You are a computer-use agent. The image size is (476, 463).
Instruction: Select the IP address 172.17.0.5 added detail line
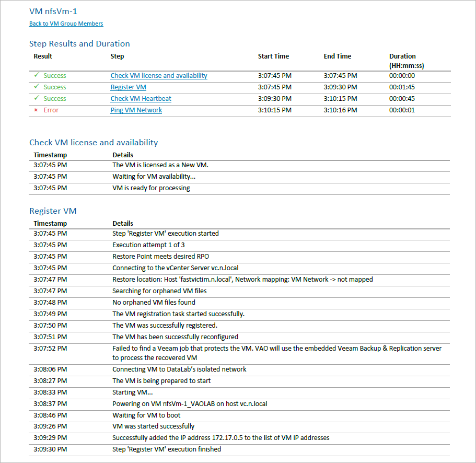click(x=220, y=438)
